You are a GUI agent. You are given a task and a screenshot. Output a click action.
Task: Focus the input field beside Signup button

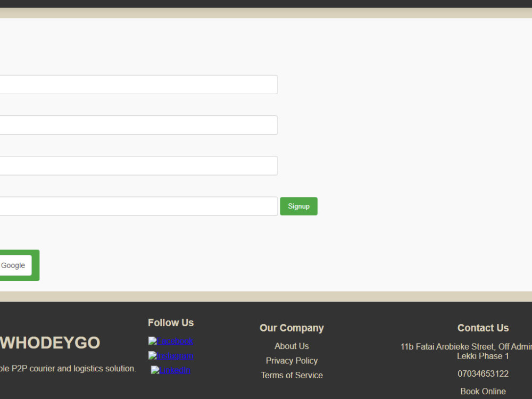(138, 206)
